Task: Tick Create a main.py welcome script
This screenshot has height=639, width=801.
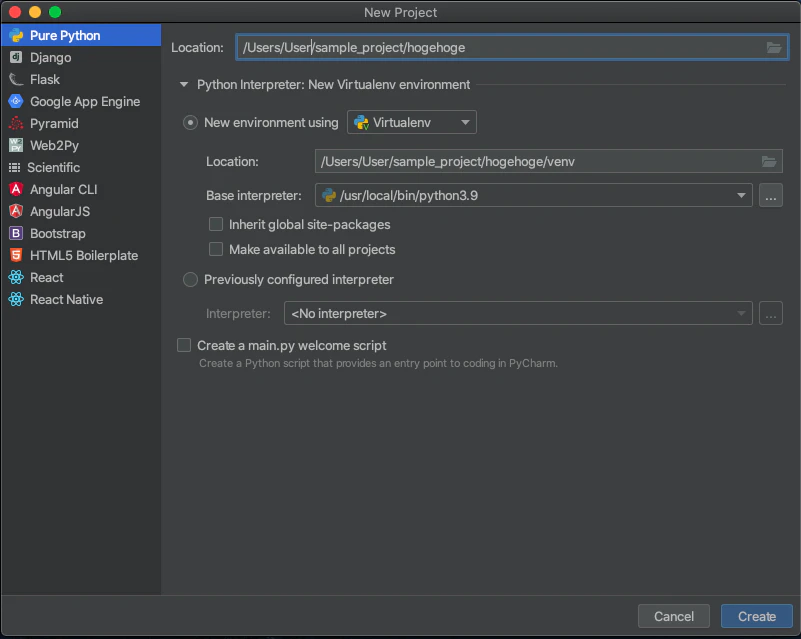Action: pos(184,345)
